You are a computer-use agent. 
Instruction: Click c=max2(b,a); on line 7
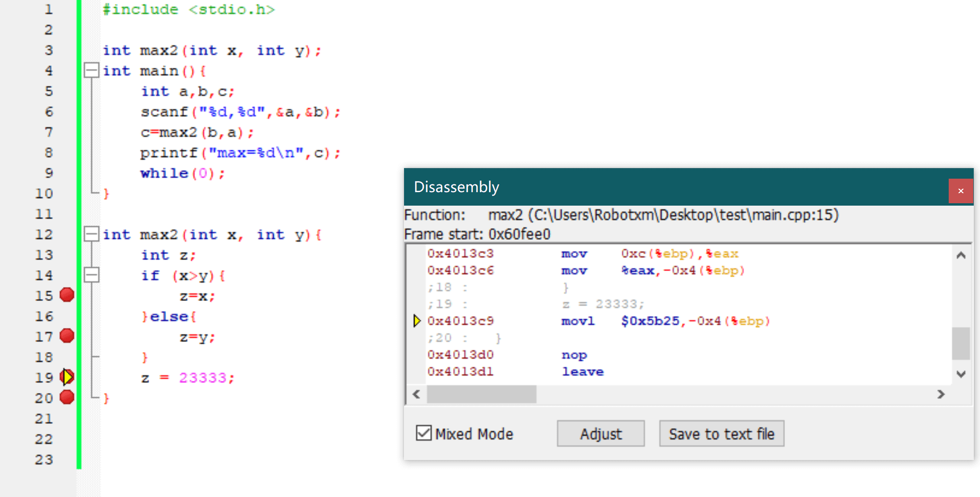tap(197, 132)
